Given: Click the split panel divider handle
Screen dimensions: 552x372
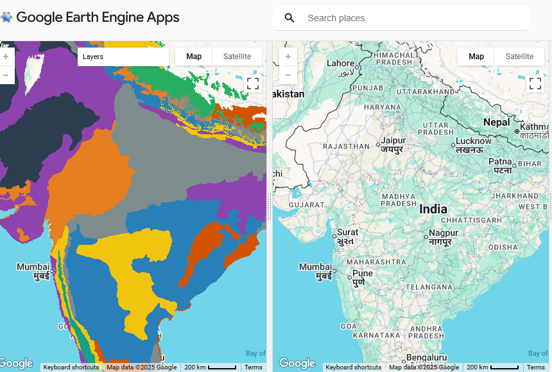Looking at the screenshot, I should pyautogui.click(x=270, y=206).
